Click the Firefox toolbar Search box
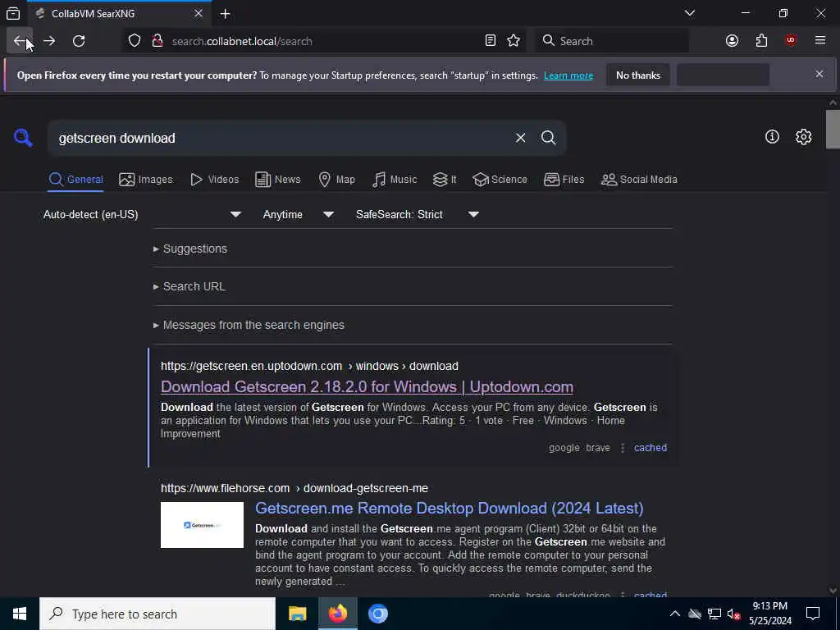The image size is (840, 630). tap(611, 41)
